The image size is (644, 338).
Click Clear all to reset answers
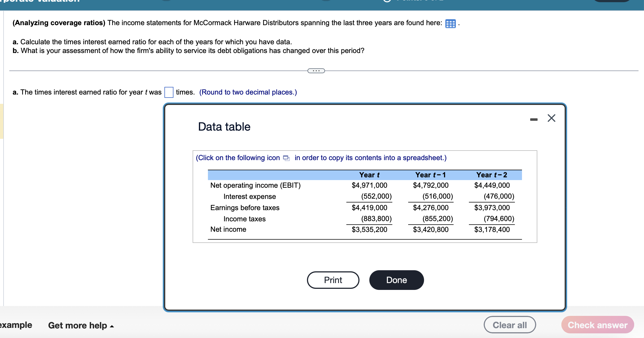[510, 324]
